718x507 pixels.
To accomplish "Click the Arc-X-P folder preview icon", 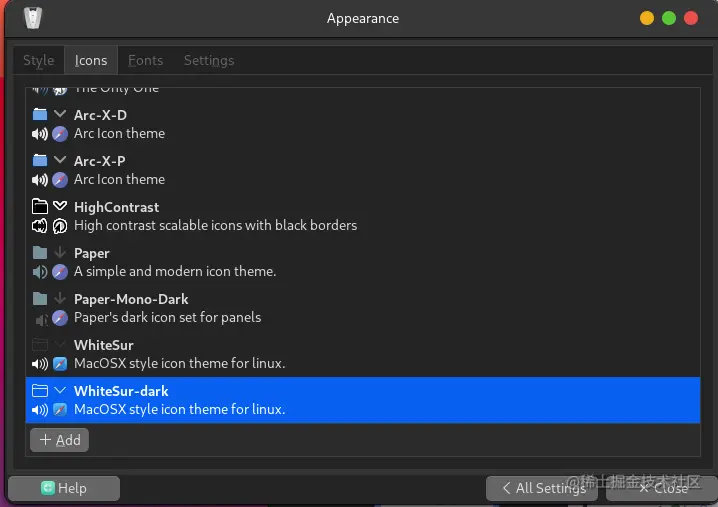I will pos(40,160).
